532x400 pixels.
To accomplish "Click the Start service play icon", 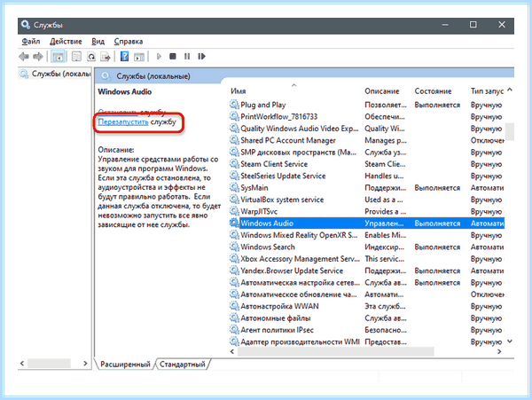I will 159,56.
